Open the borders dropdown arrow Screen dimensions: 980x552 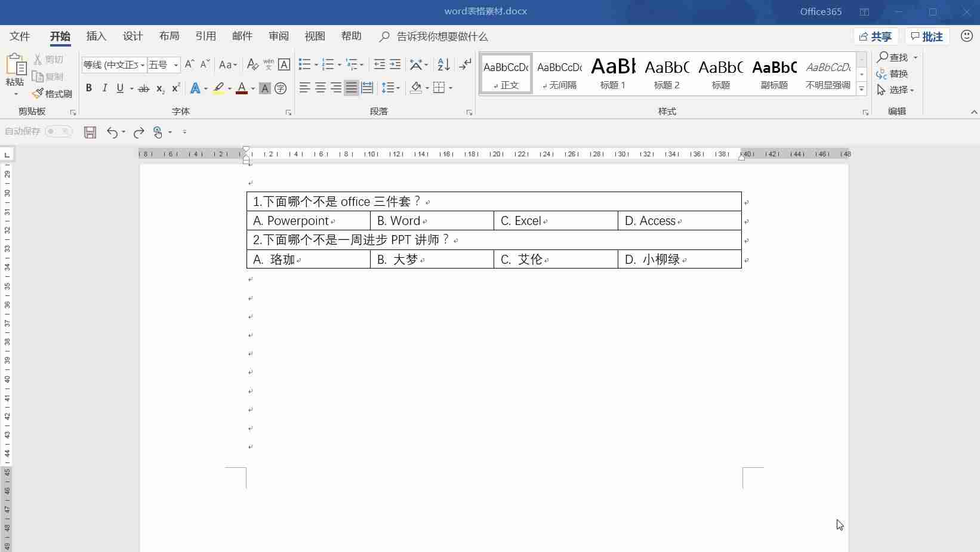click(x=451, y=88)
